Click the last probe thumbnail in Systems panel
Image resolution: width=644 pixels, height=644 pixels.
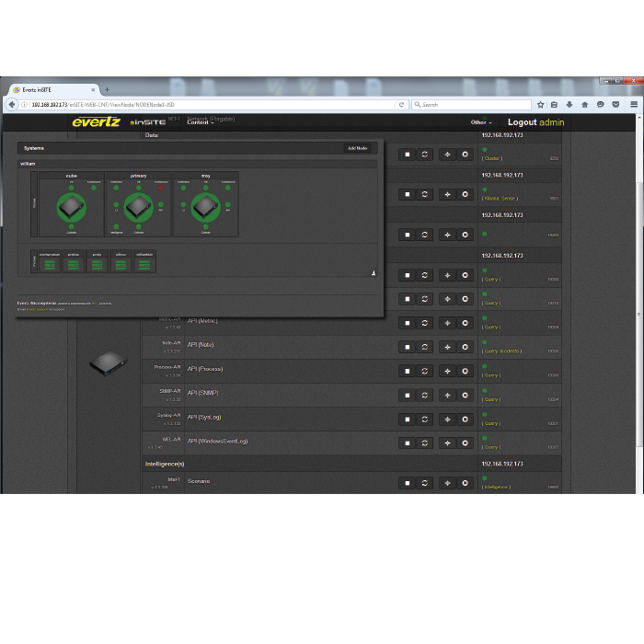pyautogui.click(x=144, y=261)
